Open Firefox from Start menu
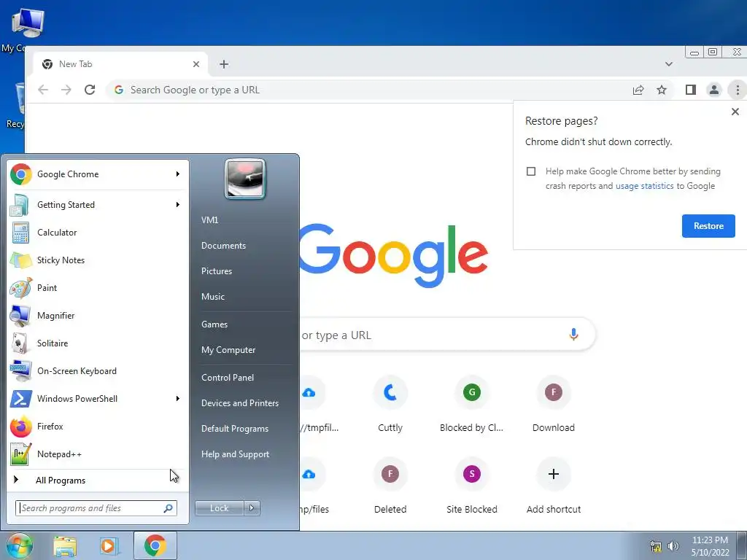 (96, 426)
